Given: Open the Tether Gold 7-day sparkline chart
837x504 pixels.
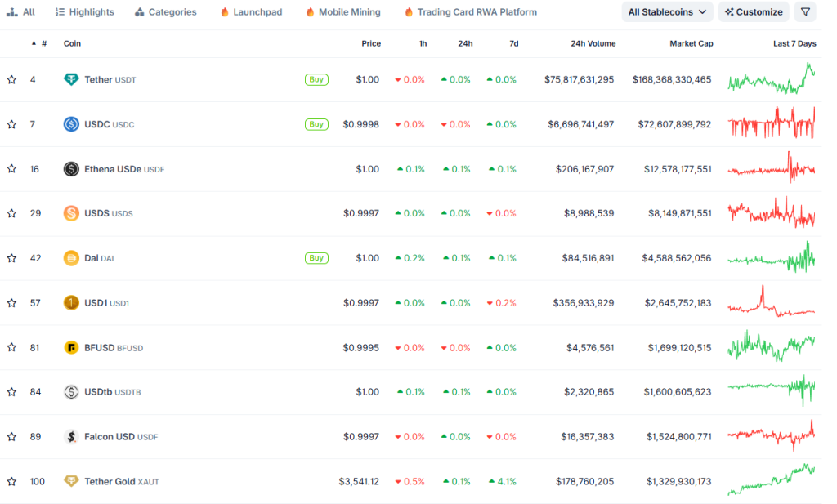Looking at the screenshot, I should (x=771, y=481).
